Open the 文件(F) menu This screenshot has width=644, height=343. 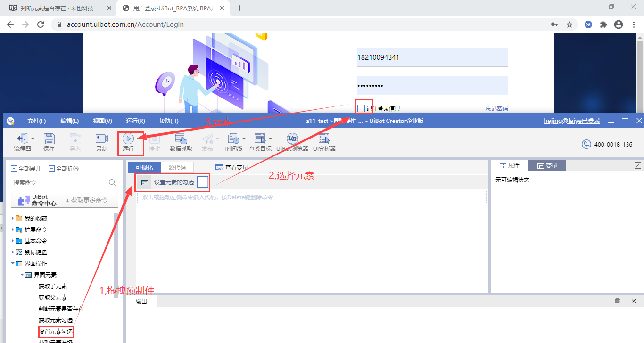point(36,121)
